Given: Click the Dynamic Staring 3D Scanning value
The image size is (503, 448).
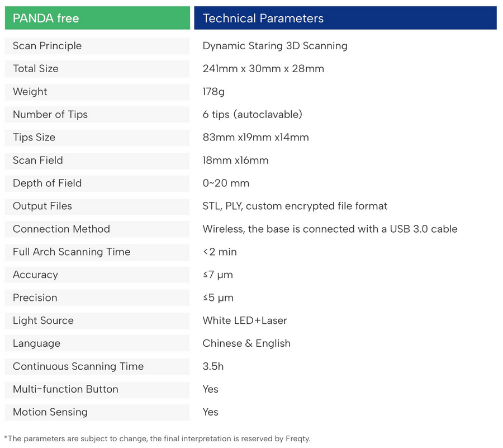Looking at the screenshot, I should click(x=274, y=46).
